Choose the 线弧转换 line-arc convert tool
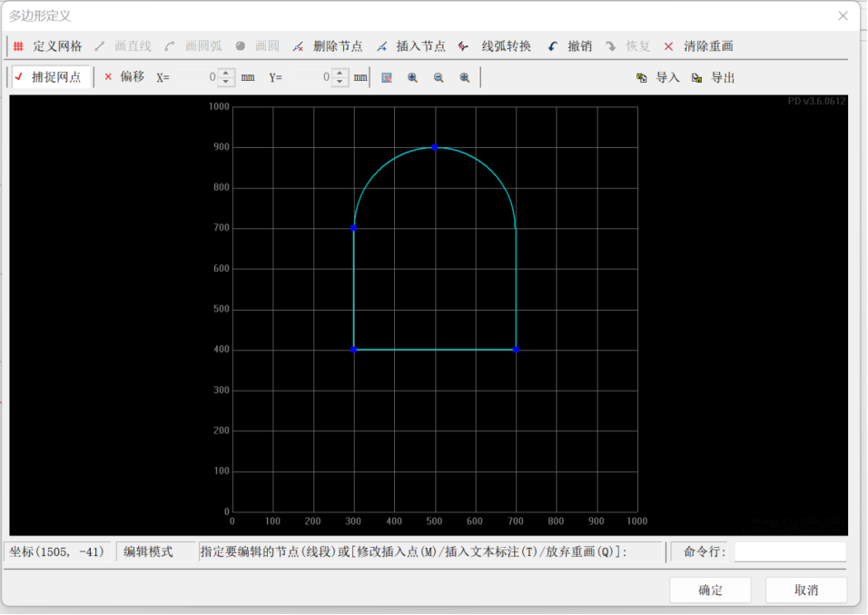The width and height of the screenshot is (868, 615). (x=496, y=46)
